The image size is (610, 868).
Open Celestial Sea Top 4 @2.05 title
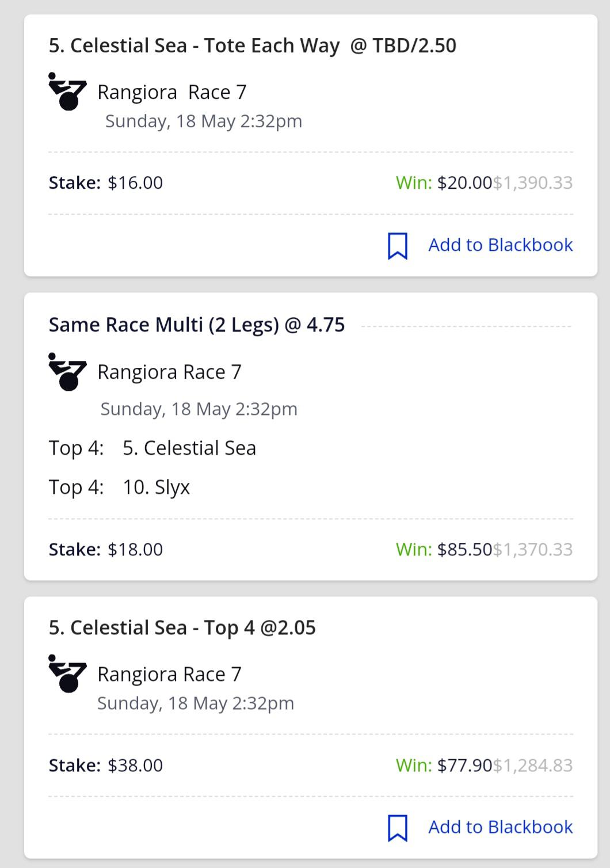[x=182, y=627]
